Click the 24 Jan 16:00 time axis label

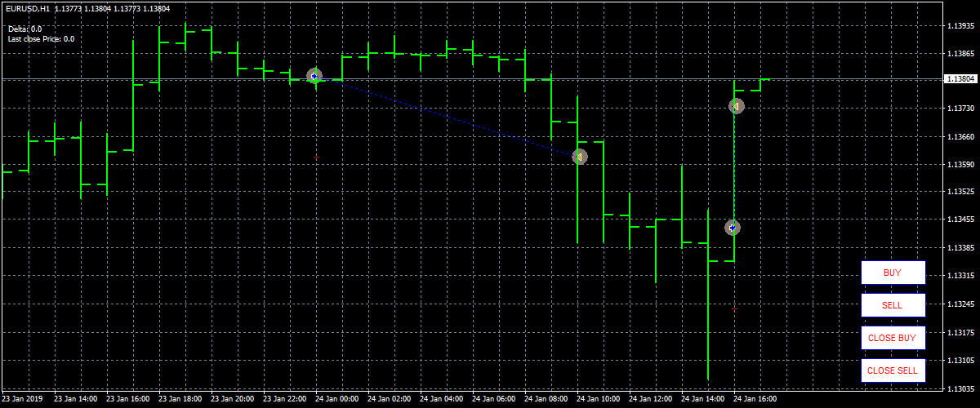coord(755,400)
